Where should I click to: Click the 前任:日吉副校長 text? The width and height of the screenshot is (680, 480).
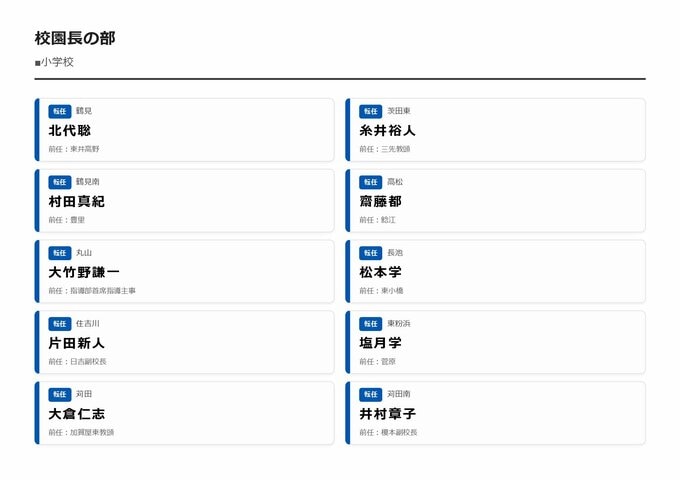click(77, 361)
